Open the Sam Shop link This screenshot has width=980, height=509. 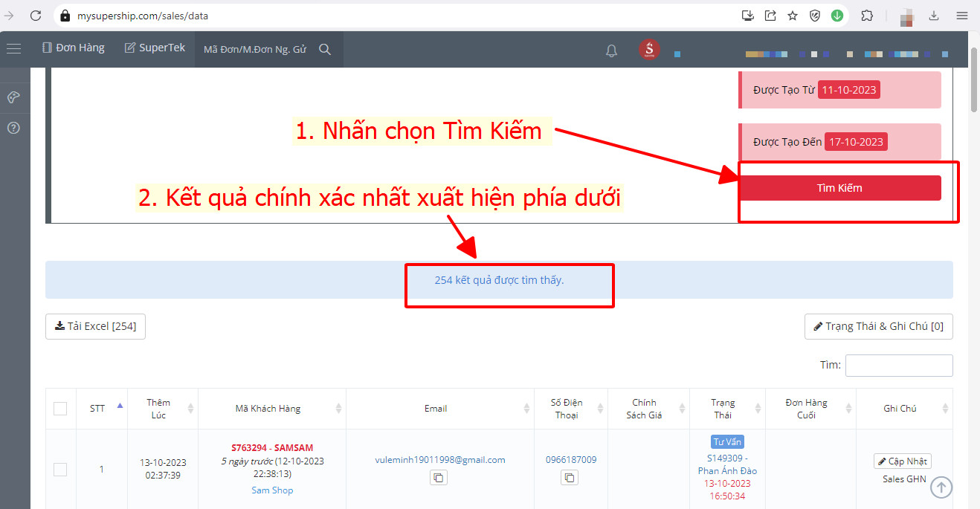[x=272, y=490]
